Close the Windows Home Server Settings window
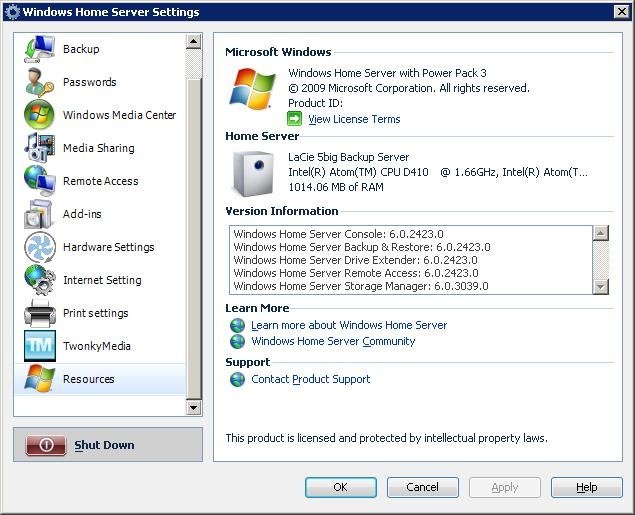This screenshot has height=515, width=635. click(x=622, y=12)
